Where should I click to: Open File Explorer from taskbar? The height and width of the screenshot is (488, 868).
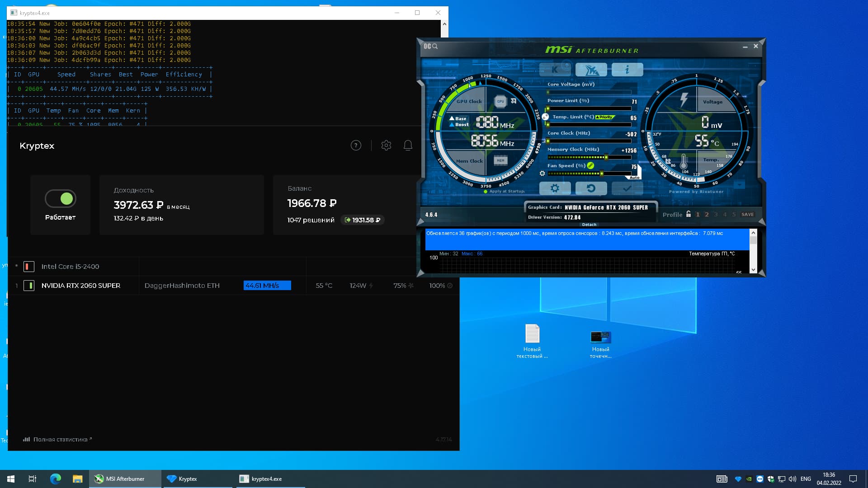(x=78, y=479)
